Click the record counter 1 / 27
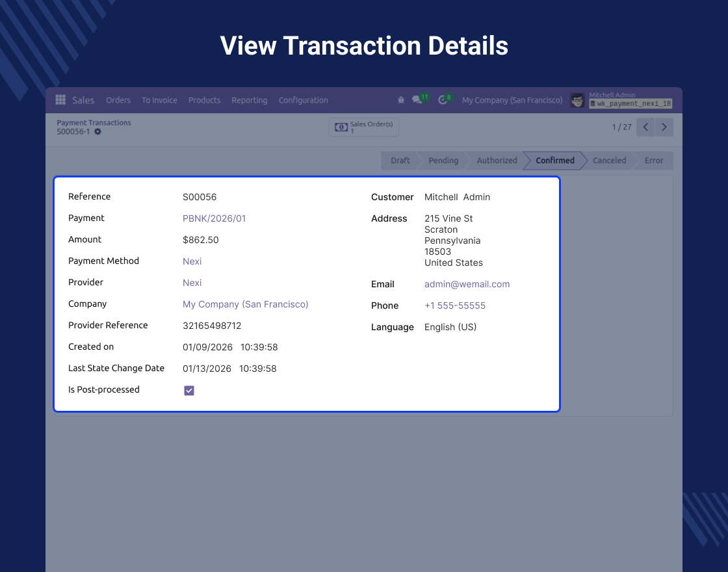The image size is (728, 572). pyautogui.click(x=621, y=127)
